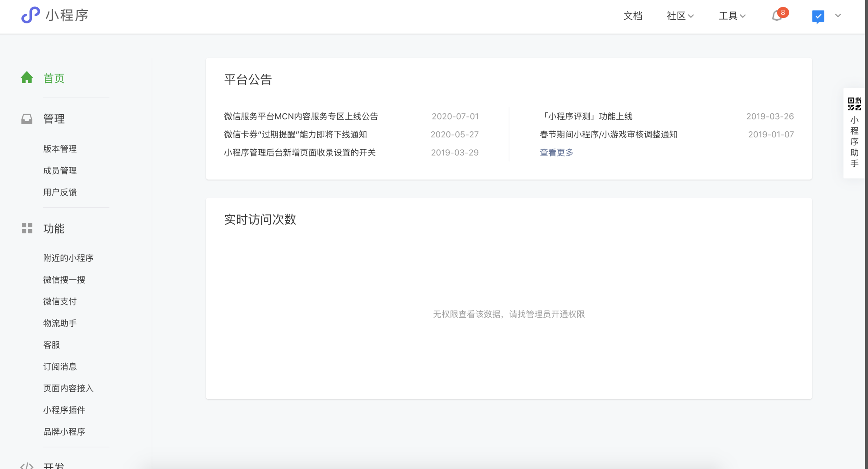The width and height of the screenshot is (868, 469).
Task: Go to 成员管理 page
Action: pos(60,171)
